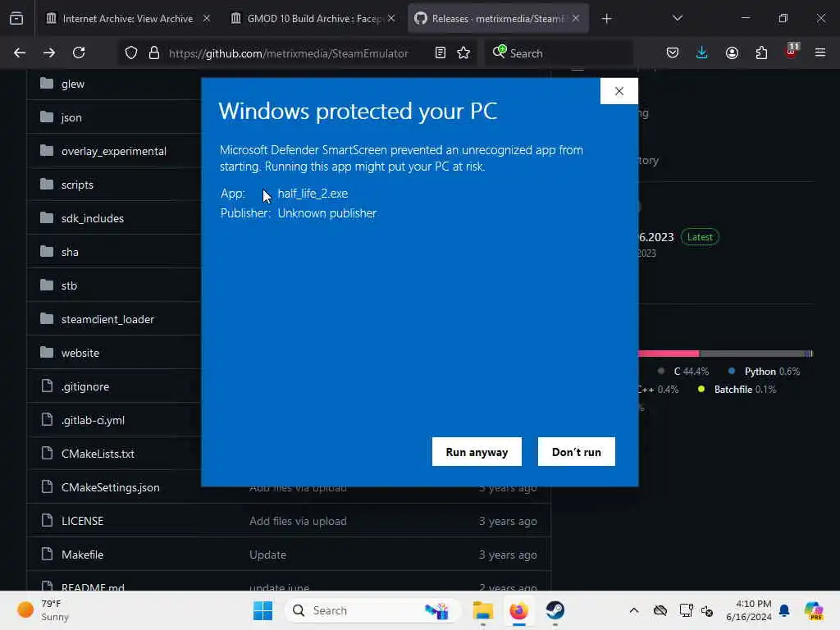Image resolution: width=840 pixels, height=630 pixels.
Task: Open the weather widget 79°F Sunny
Action: pos(43,610)
